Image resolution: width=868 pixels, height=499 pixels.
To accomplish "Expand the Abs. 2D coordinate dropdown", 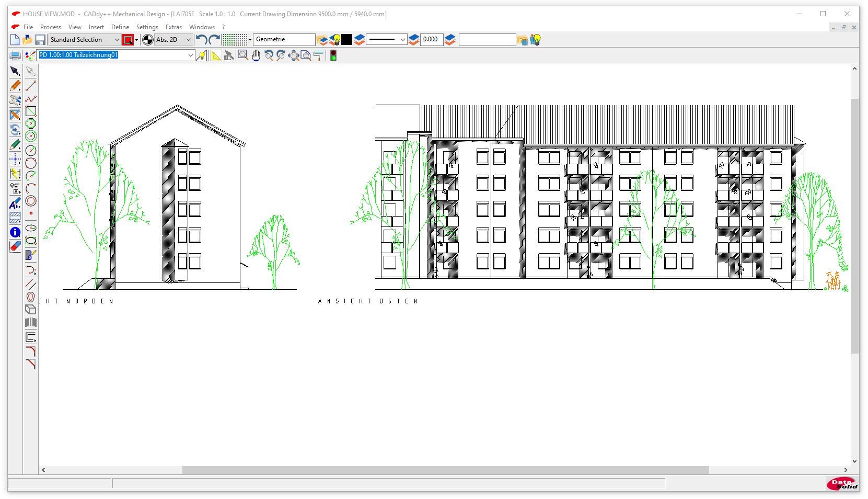I will tap(188, 40).
